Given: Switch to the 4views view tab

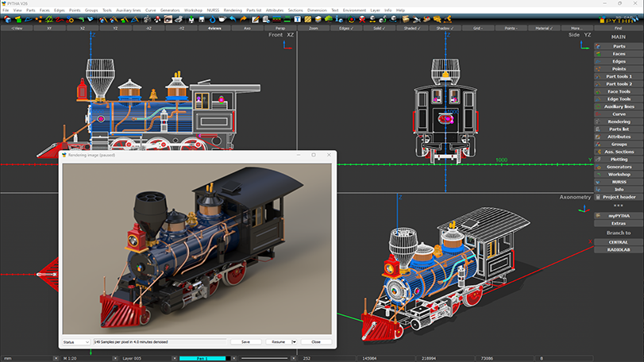Looking at the screenshot, I should [x=214, y=28].
